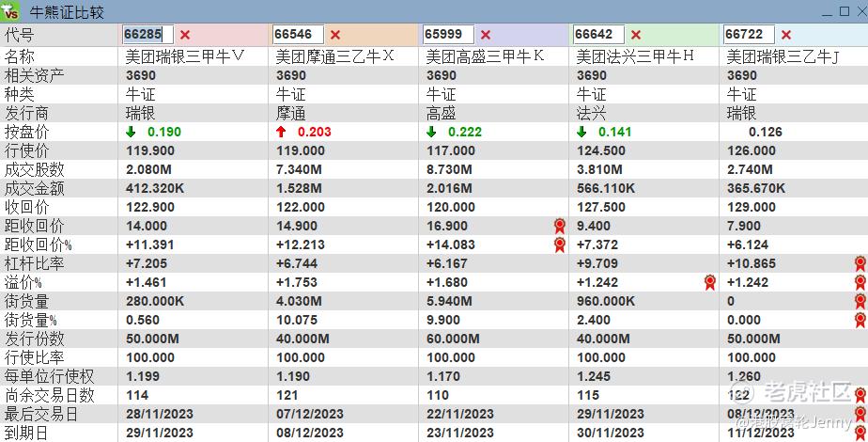868x442 pixels.
Task: Click the 尚余交易日数 row label
Action: click(49, 396)
